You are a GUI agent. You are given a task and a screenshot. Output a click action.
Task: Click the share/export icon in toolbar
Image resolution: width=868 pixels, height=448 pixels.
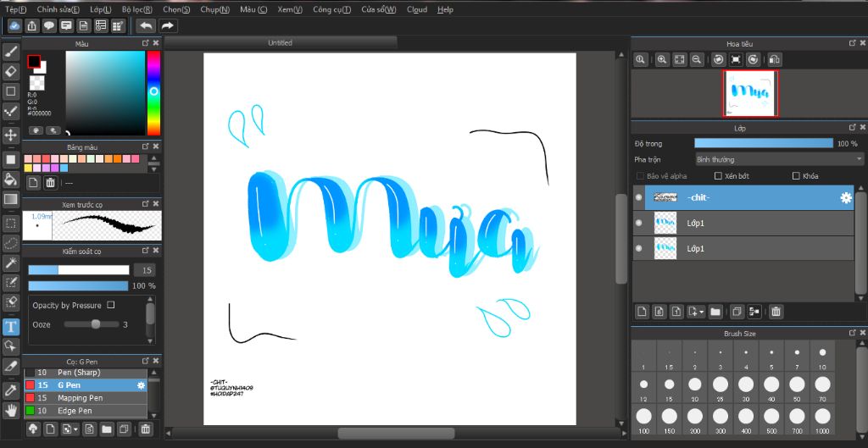coord(32,25)
